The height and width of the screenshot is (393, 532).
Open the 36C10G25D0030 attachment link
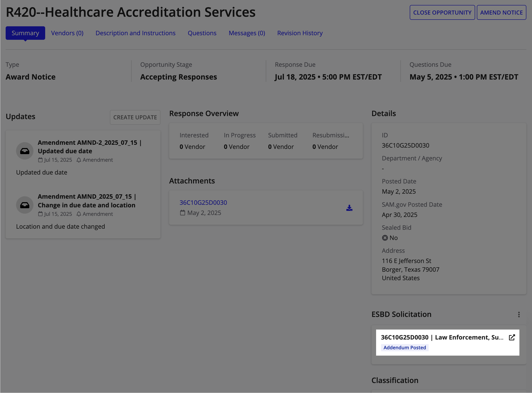tap(203, 202)
